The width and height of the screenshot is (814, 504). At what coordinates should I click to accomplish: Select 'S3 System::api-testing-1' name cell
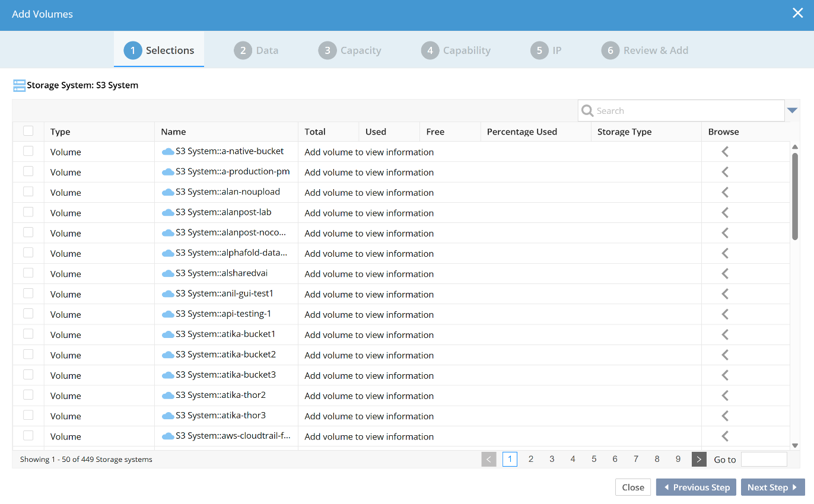226,314
